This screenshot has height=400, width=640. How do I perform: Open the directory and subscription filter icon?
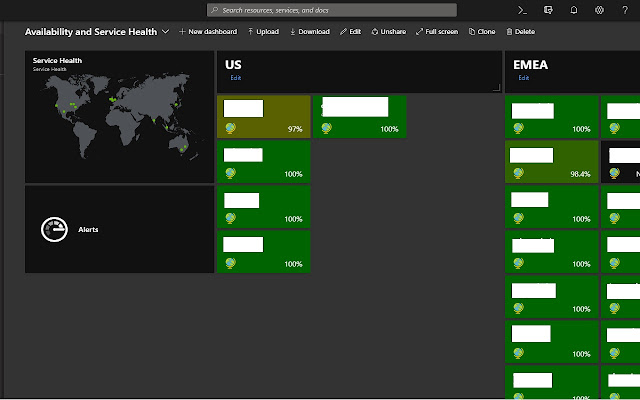click(548, 10)
